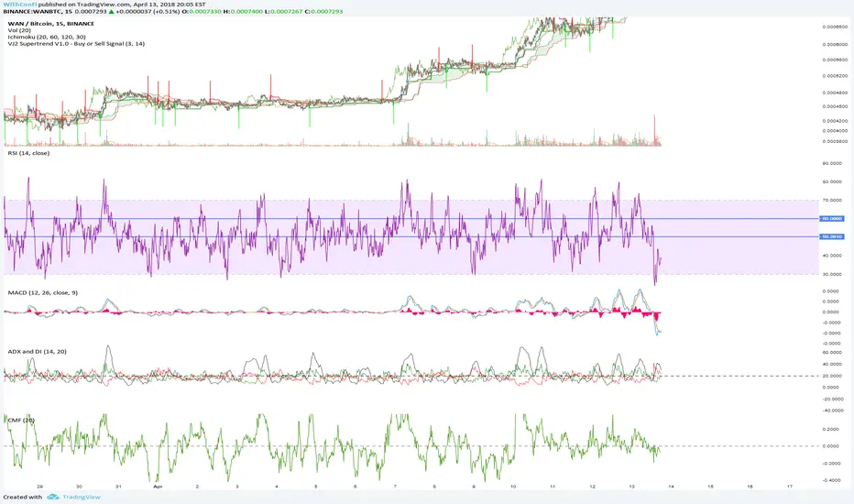Select the Ichimoku (20, 60, 120, 30) label
The width and height of the screenshot is (854, 504).
(47, 37)
